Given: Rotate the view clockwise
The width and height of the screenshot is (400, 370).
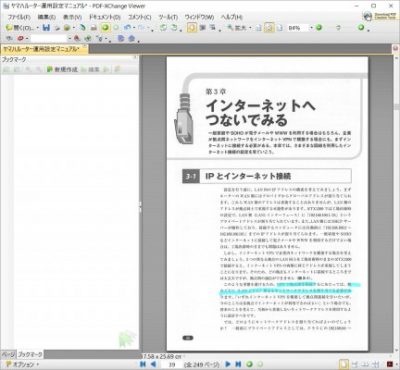Looking at the screenshot, I should tap(174, 28).
